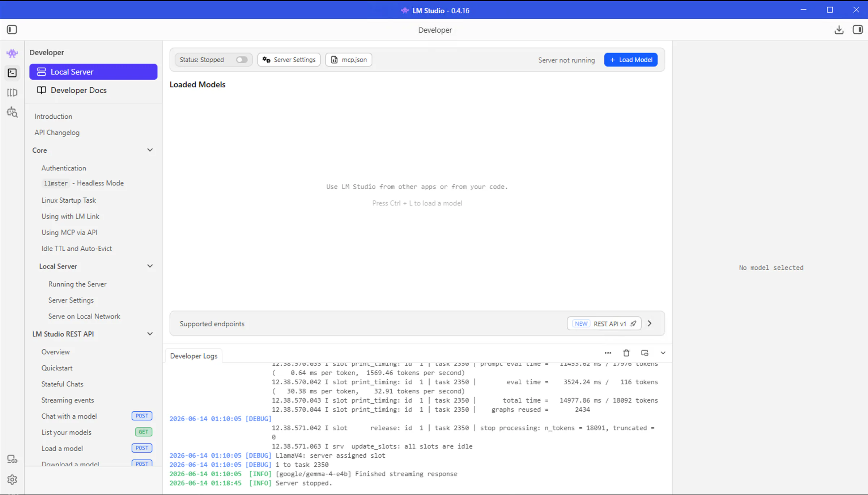Open Idle TTL and Auto-Evict page
Image resolution: width=868 pixels, height=495 pixels.
pyautogui.click(x=76, y=249)
